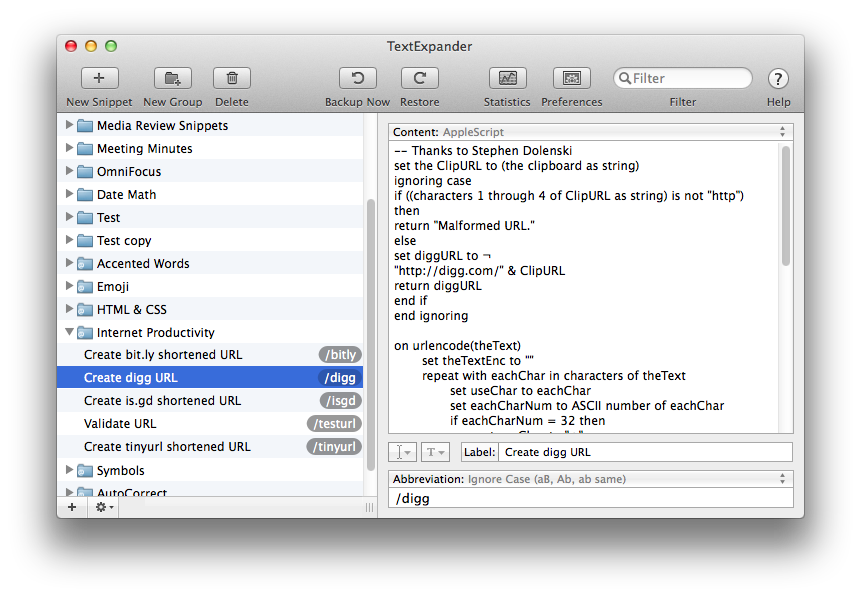Click the abbreviation field /digg
861x597 pixels.
(590, 498)
